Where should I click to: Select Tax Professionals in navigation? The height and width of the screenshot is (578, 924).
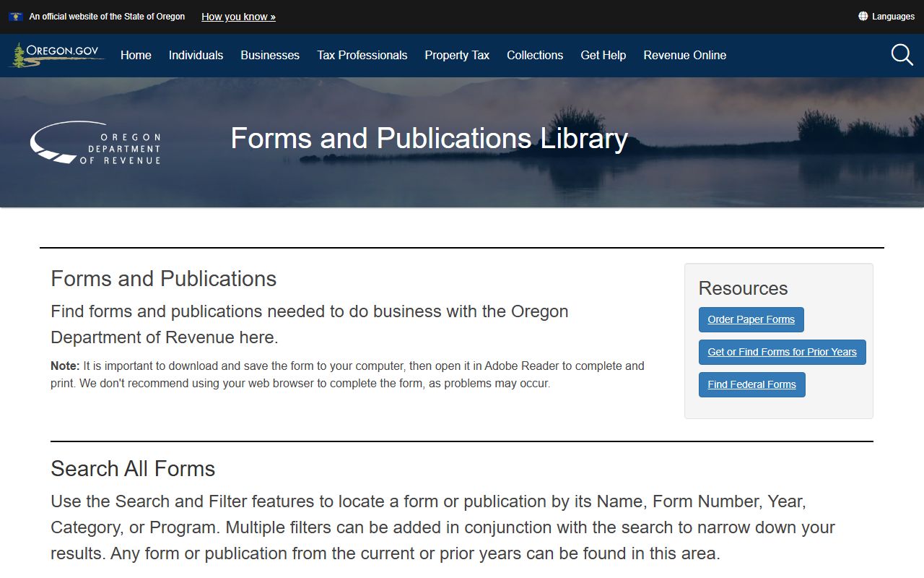362,55
